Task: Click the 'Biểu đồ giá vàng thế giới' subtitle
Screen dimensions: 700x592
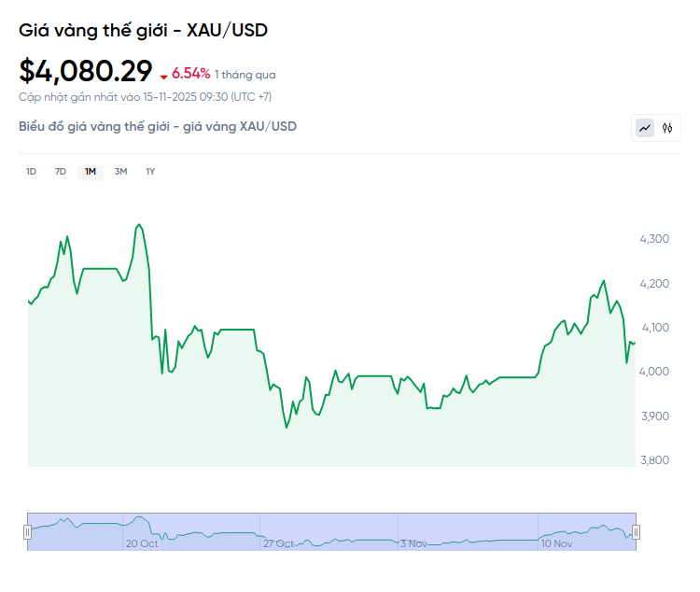Action: (x=158, y=126)
